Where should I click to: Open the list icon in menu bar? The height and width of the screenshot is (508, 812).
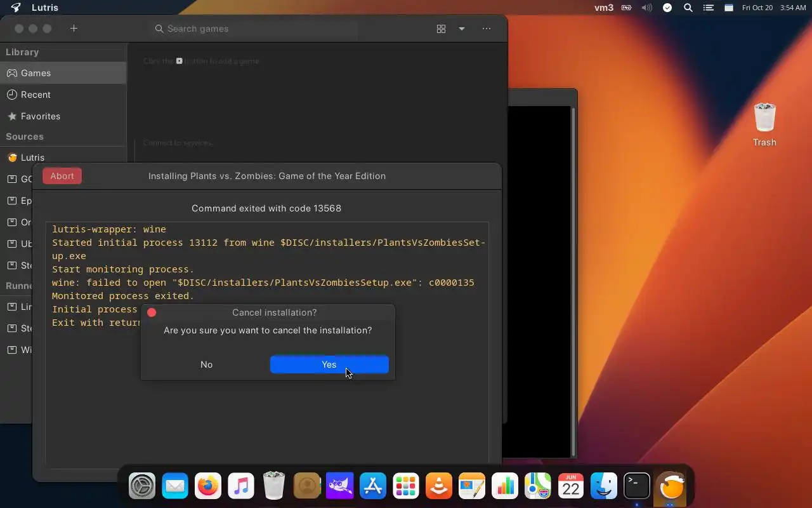[x=709, y=8]
